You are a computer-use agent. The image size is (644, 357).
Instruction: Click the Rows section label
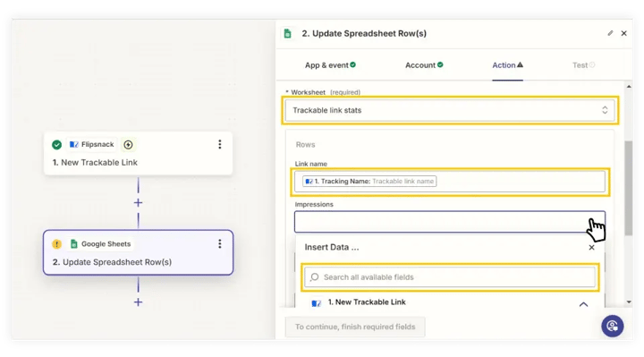[x=305, y=145]
